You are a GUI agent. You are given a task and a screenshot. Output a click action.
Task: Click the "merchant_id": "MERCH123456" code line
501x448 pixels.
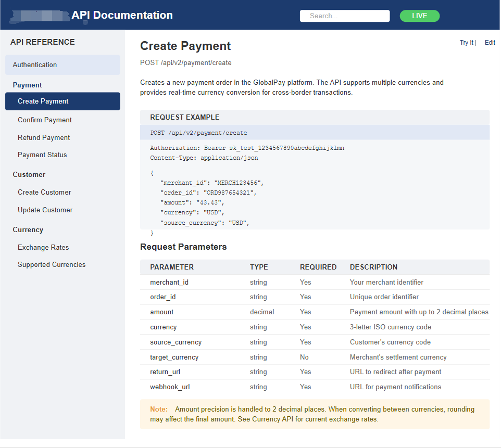coord(212,183)
